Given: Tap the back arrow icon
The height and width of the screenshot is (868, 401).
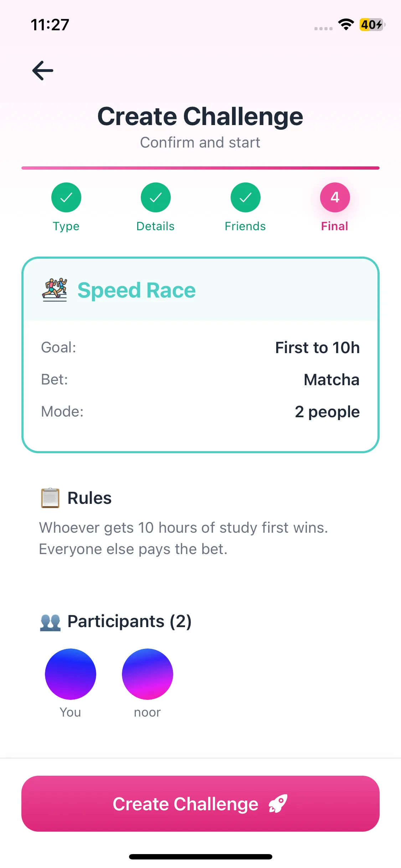Looking at the screenshot, I should [43, 71].
